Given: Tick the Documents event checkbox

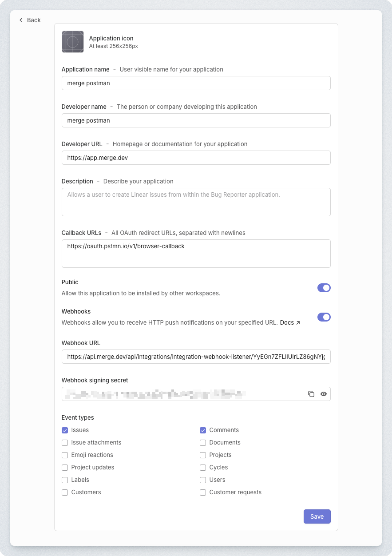Looking at the screenshot, I should (203, 442).
